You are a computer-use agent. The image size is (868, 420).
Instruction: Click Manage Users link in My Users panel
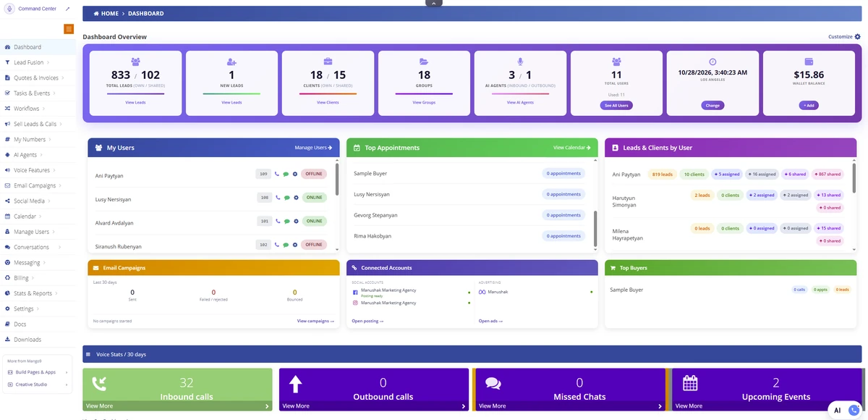coord(313,148)
